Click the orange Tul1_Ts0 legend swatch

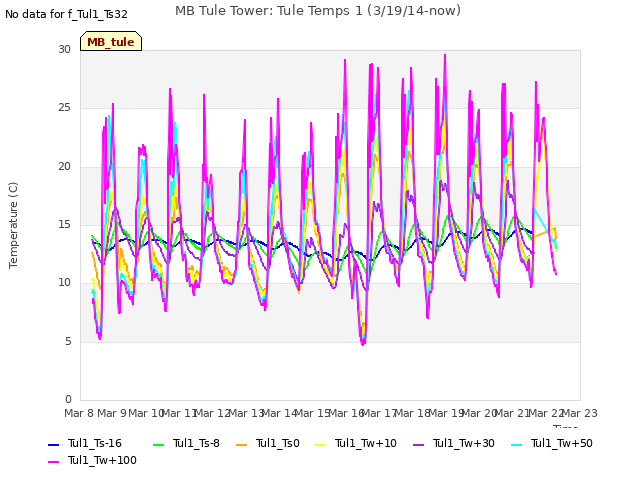point(242,444)
